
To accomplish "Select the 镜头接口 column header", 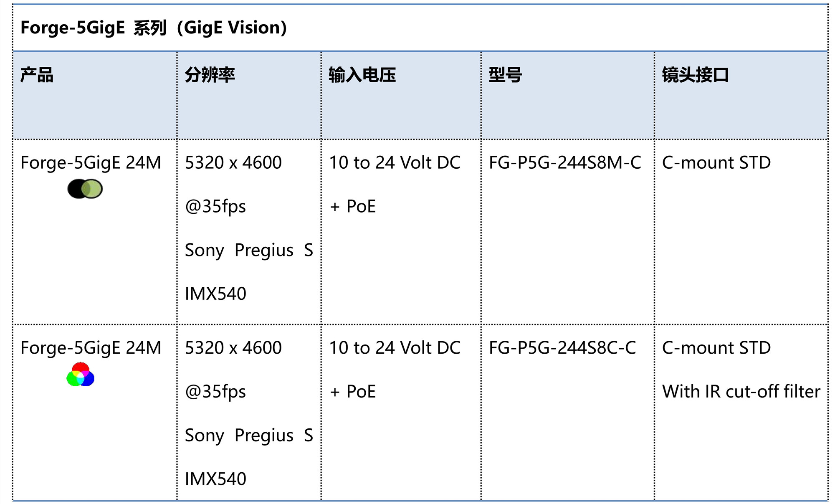I will [695, 75].
